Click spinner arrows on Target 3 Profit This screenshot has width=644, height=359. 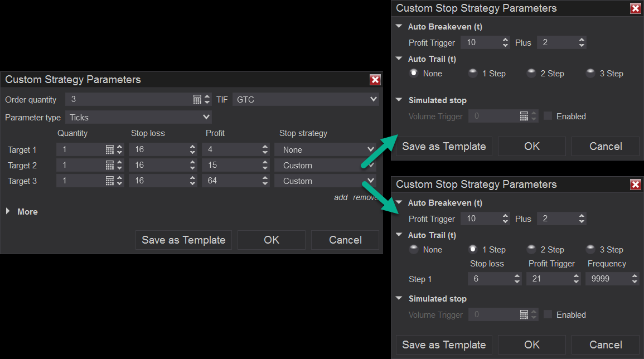click(265, 181)
